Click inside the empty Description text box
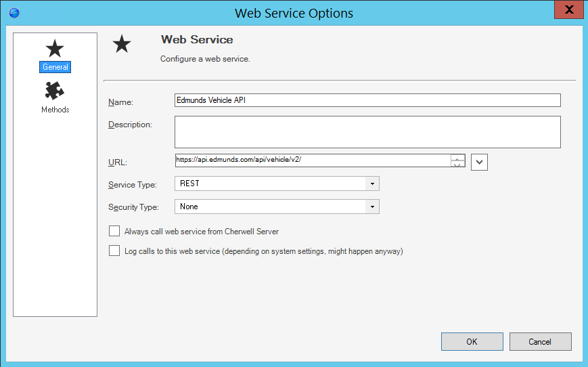 (367, 132)
